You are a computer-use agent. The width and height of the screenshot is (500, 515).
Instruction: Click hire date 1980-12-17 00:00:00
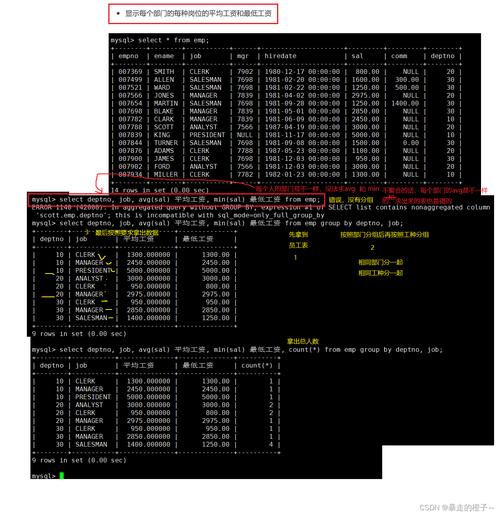(302, 72)
